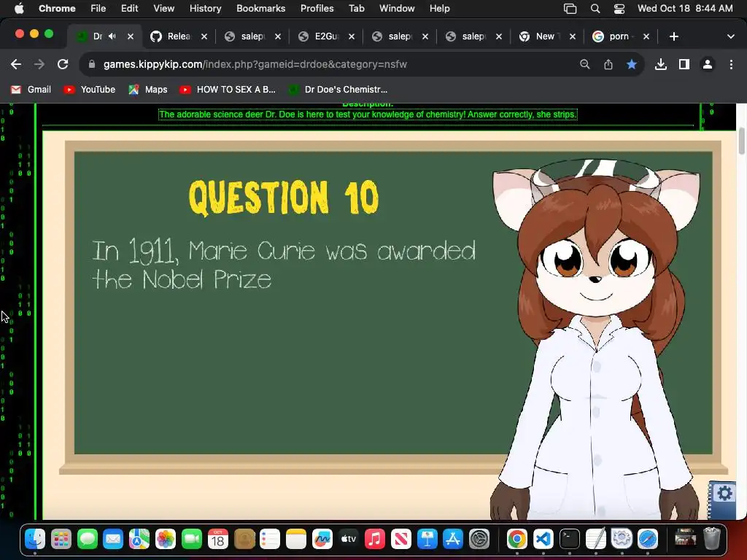Click the browser forward arrow
The width and height of the screenshot is (747, 560).
[x=39, y=64]
